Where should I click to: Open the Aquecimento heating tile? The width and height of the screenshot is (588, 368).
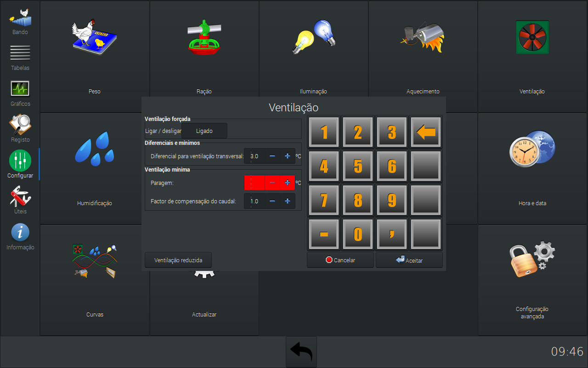tap(423, 56)
